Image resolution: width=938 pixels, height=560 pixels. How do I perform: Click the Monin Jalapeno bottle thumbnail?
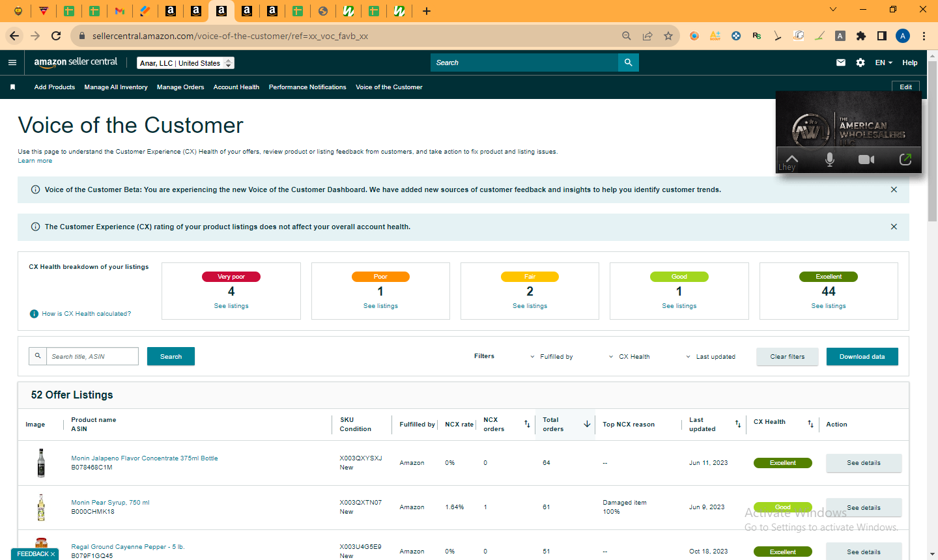click(41, 463)
